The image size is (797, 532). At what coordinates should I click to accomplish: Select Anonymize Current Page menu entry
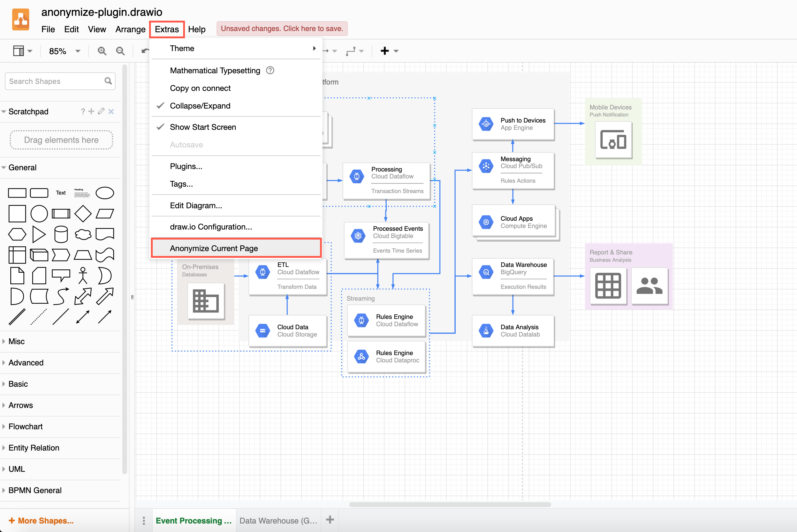214,248
